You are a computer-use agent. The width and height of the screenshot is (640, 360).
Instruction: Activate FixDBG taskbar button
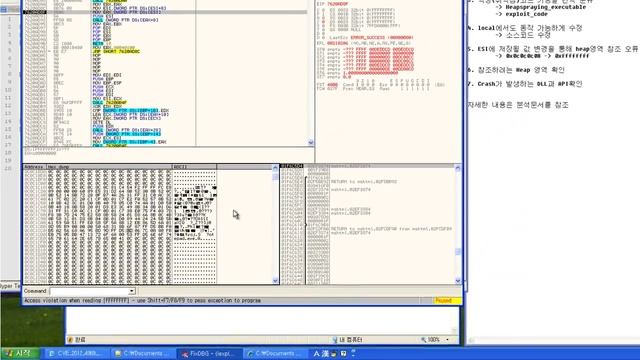pyautogui.click(x=209, y=353)
